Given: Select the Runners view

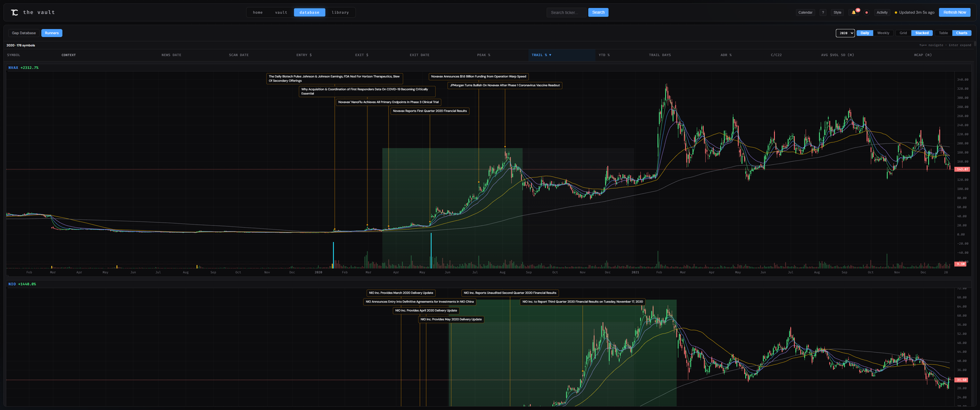Looking at the screenshot, I should click(52, 33).
